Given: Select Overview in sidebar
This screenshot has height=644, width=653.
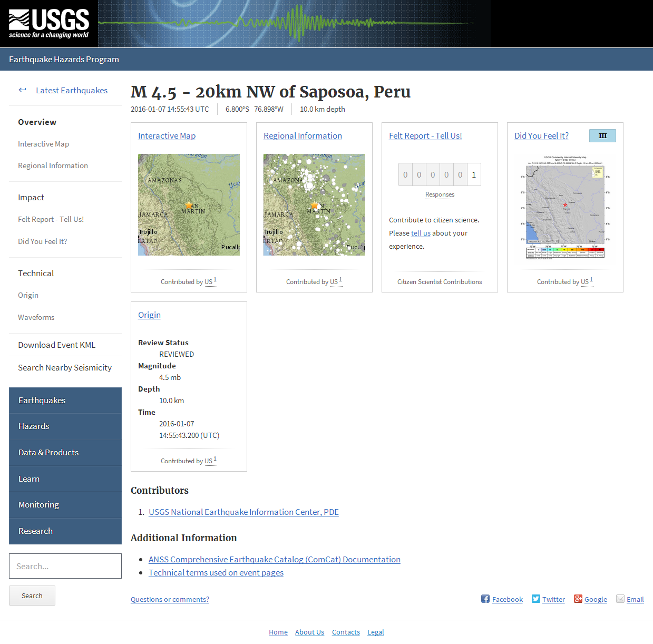Looking at the screenshot, I should (x=37, y=122).
